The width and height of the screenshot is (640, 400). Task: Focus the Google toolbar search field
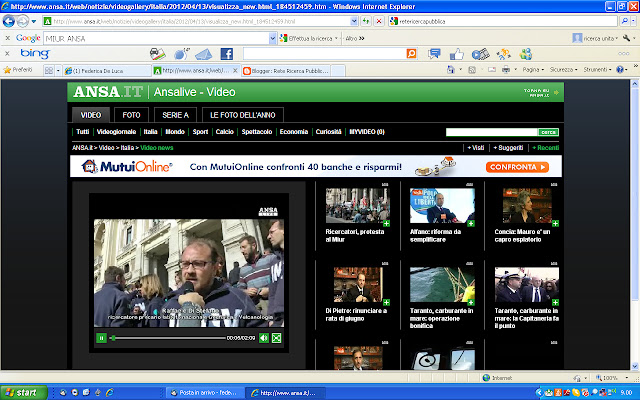click(156, 38)
